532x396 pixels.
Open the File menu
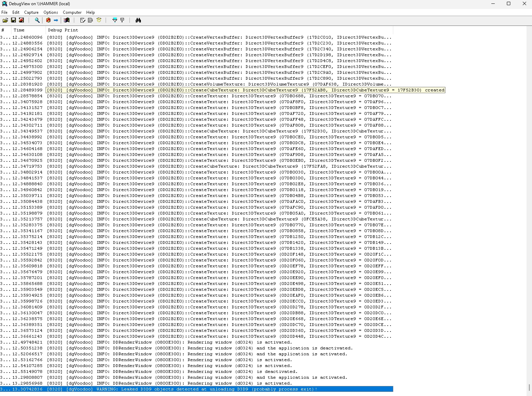(4, 12)
